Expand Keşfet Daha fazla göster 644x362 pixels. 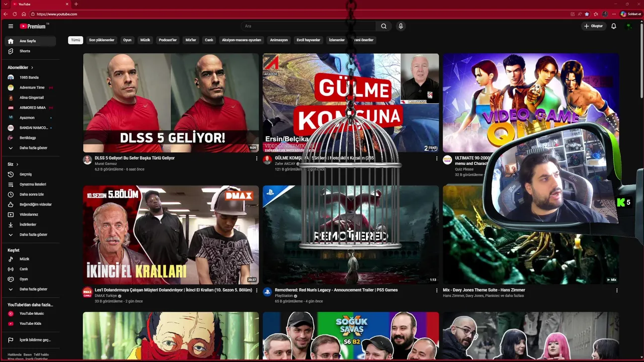30,289
